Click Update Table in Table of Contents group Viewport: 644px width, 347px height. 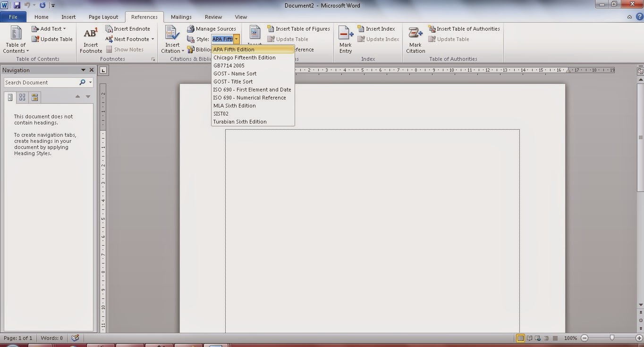[52, 39]
